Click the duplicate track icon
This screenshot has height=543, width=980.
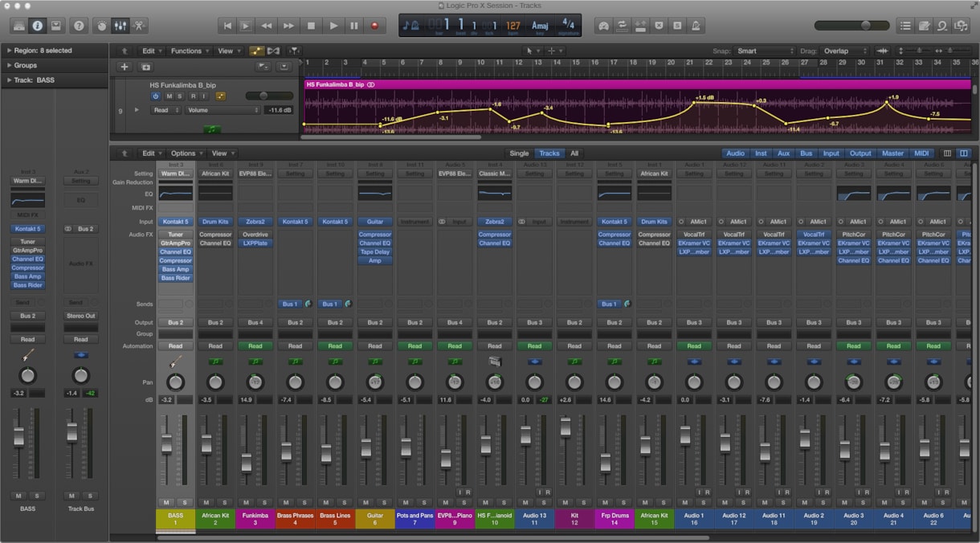(145, 67)
